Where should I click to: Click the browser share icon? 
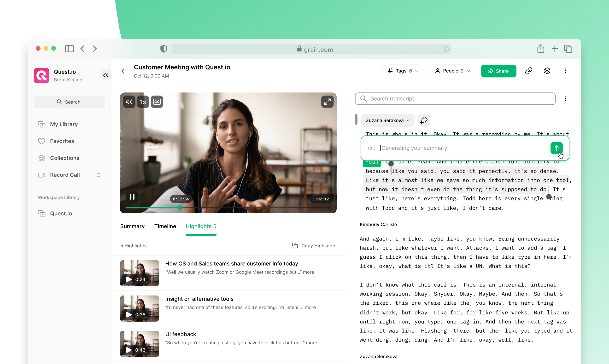(541, 48)
